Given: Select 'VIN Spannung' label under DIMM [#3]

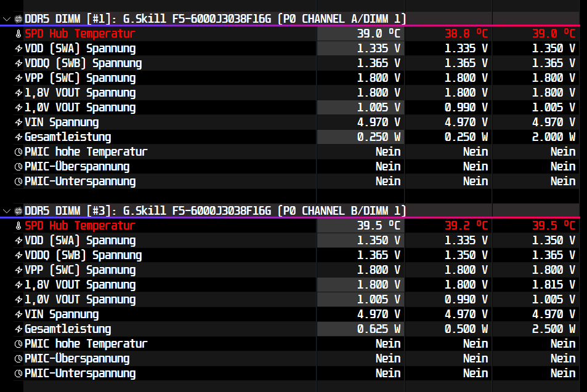Looking at the screenshot, I should [x=62, y=314].
